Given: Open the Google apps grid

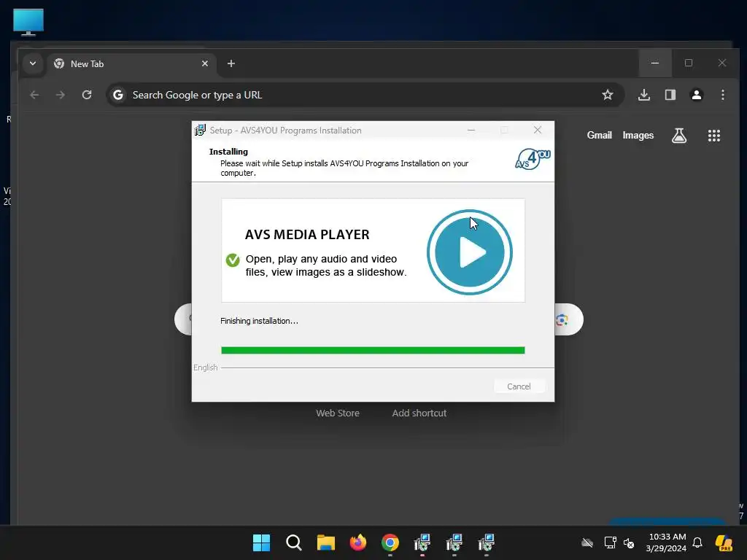Looking at the screenshot, I should point(713,136).
